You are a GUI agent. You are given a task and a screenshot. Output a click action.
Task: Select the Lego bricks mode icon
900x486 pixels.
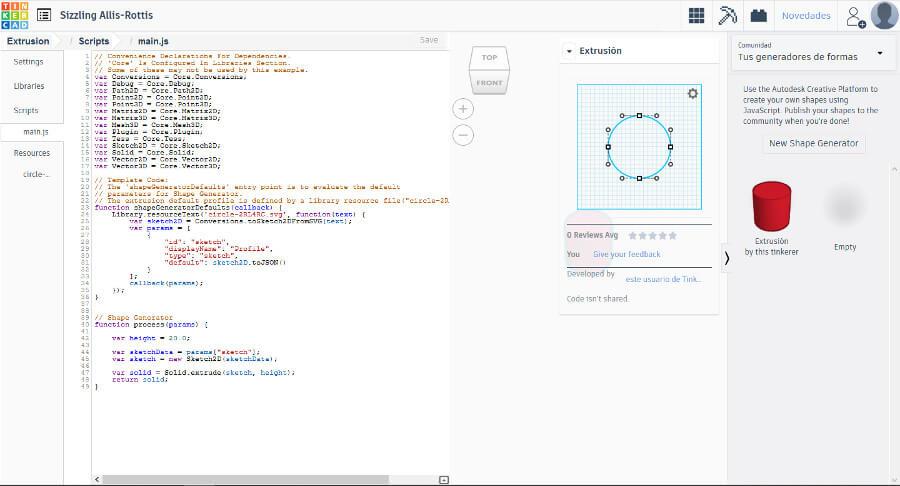[759, 16]
